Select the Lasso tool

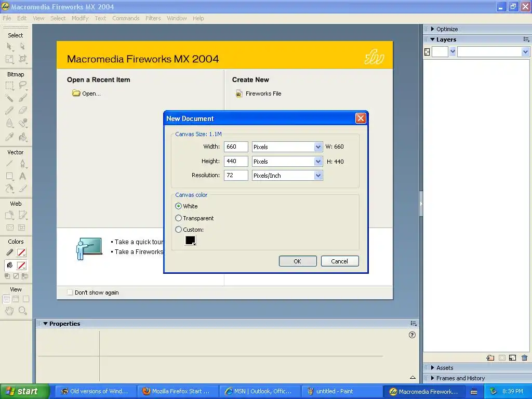(x=22, y=86)
